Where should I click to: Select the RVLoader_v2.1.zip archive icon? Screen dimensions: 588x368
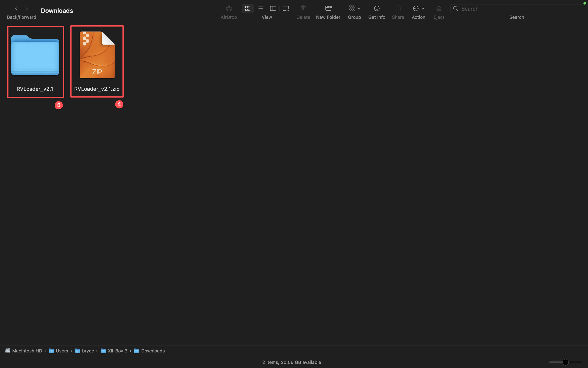pos(97,55)
